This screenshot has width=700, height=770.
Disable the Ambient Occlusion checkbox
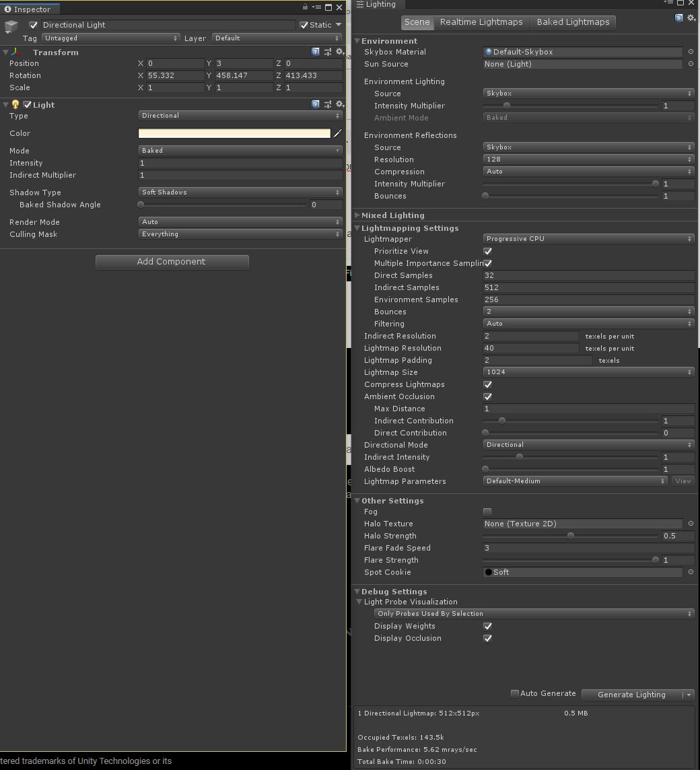click(488, 396)
